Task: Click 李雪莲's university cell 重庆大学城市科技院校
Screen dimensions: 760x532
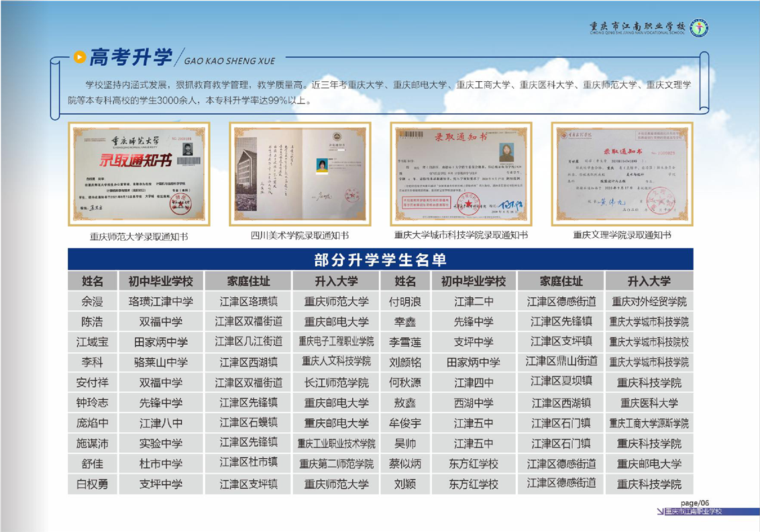Action: pos(649,342)
